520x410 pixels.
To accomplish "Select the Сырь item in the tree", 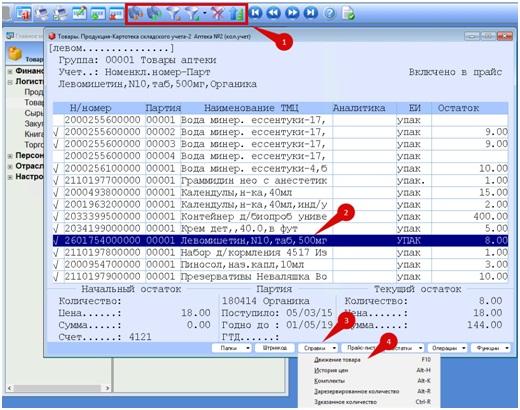I will [x=34, y=113].
